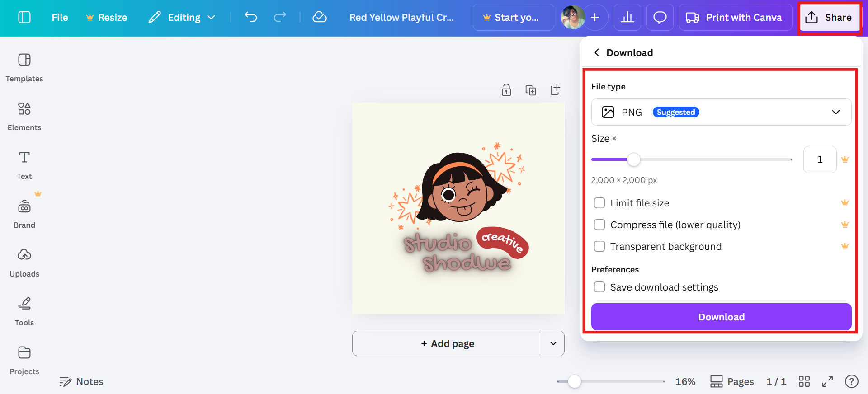Click the 16% zoom level
This screenshot has width=868, height=394.
pos(685,381)
